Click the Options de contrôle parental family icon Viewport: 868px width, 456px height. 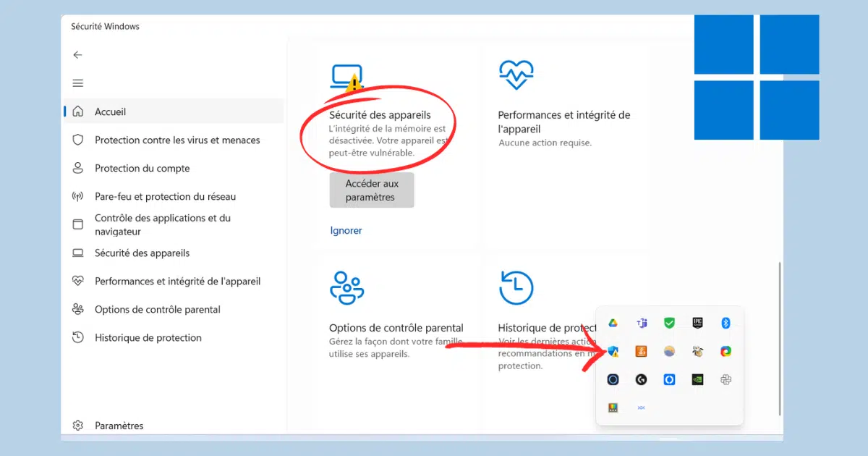[x=346, y=287]
